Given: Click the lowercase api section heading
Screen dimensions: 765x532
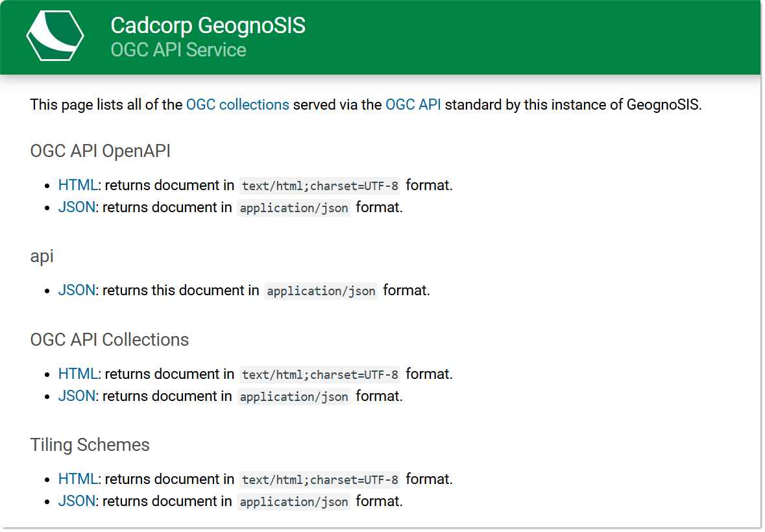Looking at the screenshot, I should [42, 256].
